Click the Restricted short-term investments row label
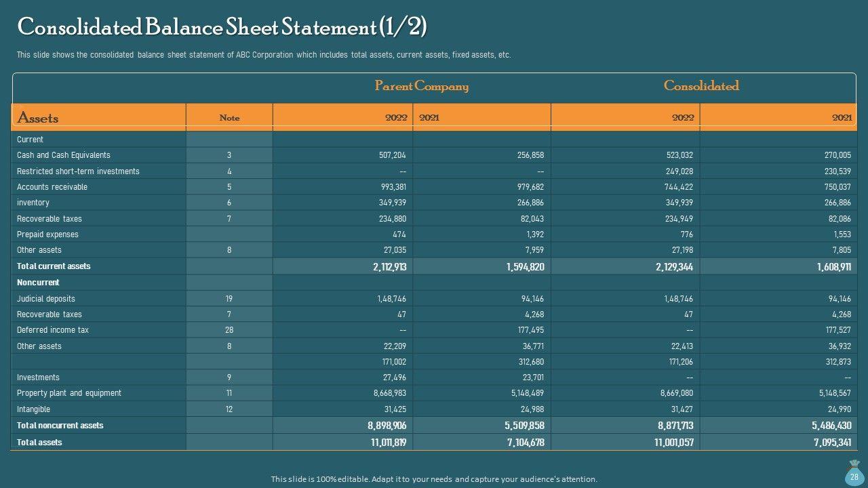Screen dimensions: 868x488 click(x=78, y=171)
